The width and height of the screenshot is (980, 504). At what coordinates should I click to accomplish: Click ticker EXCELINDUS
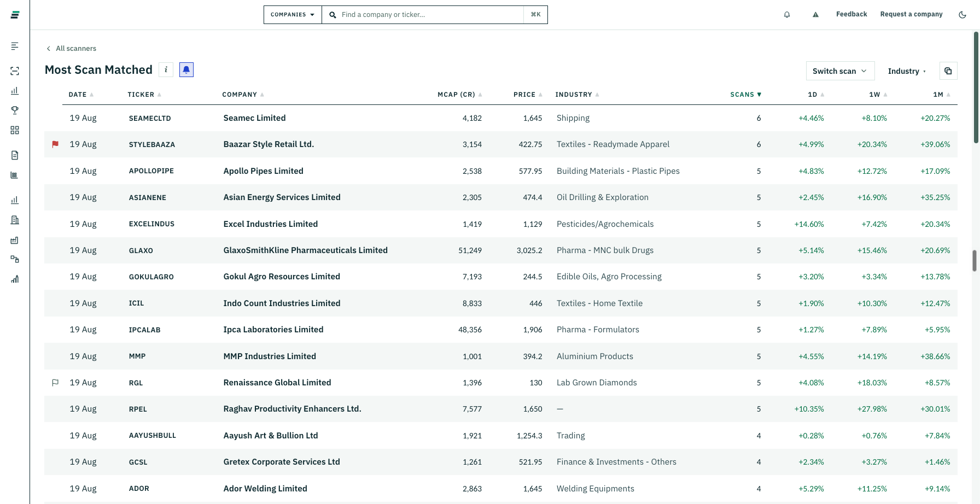[x=151, y=224]
